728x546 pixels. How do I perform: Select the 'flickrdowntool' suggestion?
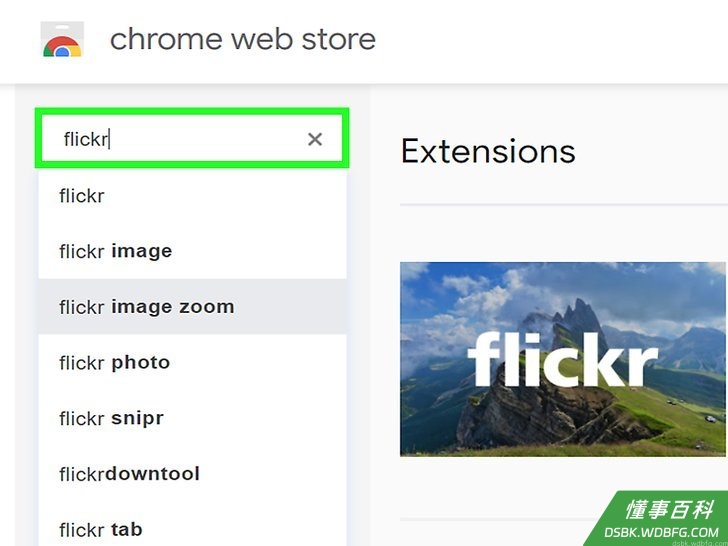[x=192, y=474]
